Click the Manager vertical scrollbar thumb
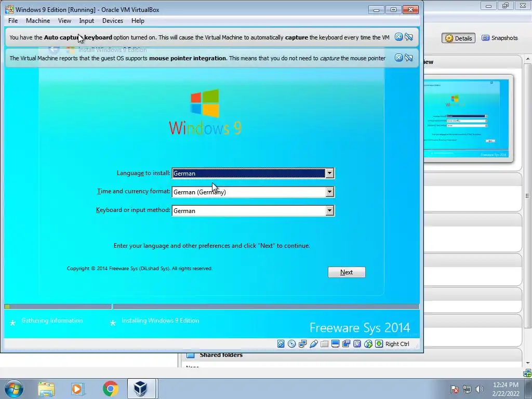Image resolution: width=532 pixels, height=399 pixels. 528,196
